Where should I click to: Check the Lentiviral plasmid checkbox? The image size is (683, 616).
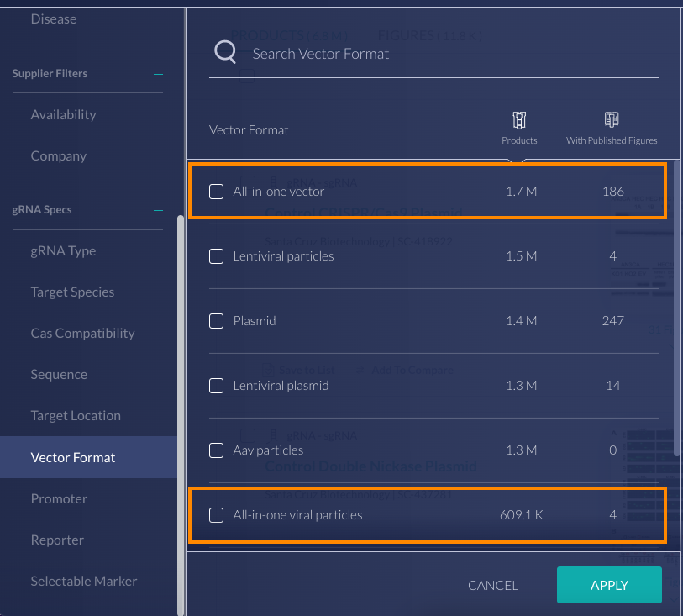[x=217, y=386]
